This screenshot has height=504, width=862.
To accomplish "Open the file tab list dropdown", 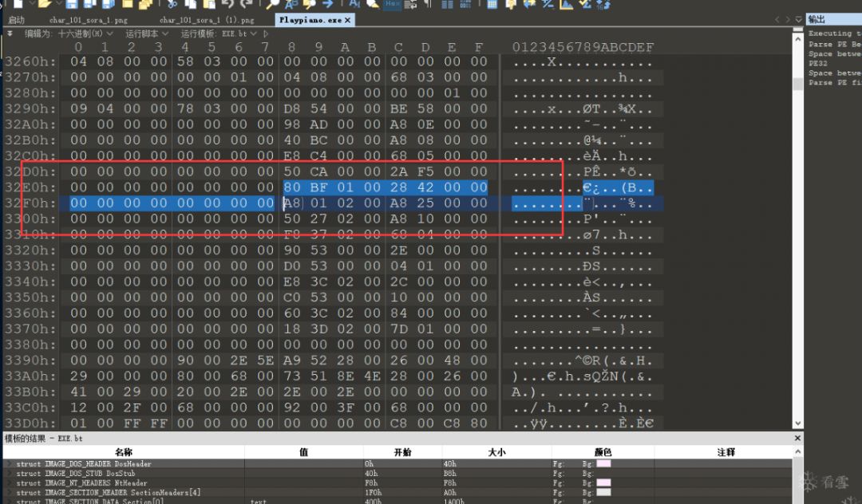I will click(798, 19).
